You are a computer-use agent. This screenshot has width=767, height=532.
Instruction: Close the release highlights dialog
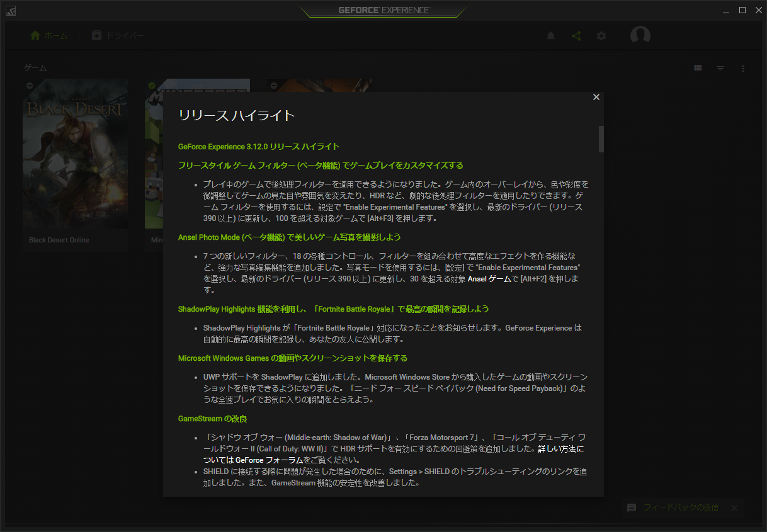pyautogui.click(x=596, y=97)
